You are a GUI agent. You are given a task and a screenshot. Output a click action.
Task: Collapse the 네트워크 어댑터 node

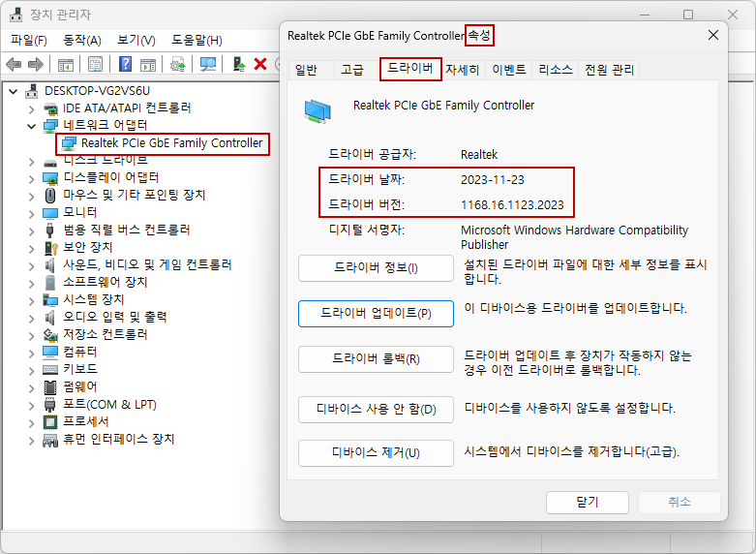pyautogui.click(x=31, y=126)
